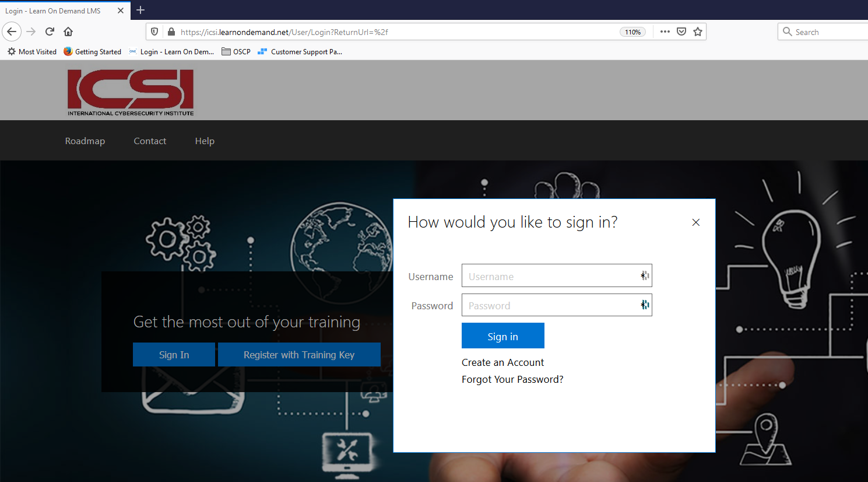This screenshot has height=482, width=868.
Task: Open the Help navigation item
Action: point(205,141)
